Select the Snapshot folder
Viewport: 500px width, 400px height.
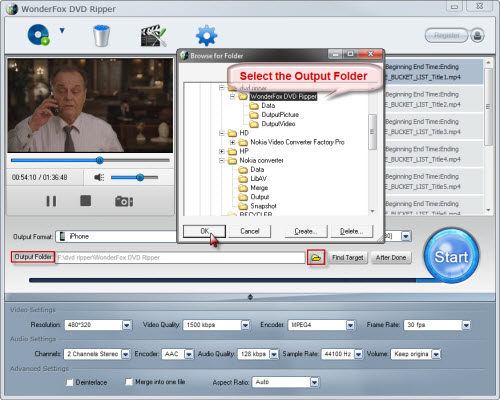(x=263, y=206)
